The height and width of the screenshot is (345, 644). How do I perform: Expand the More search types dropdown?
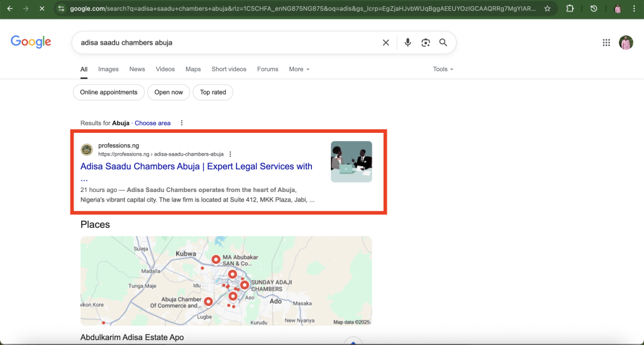(x=299, y=69)
